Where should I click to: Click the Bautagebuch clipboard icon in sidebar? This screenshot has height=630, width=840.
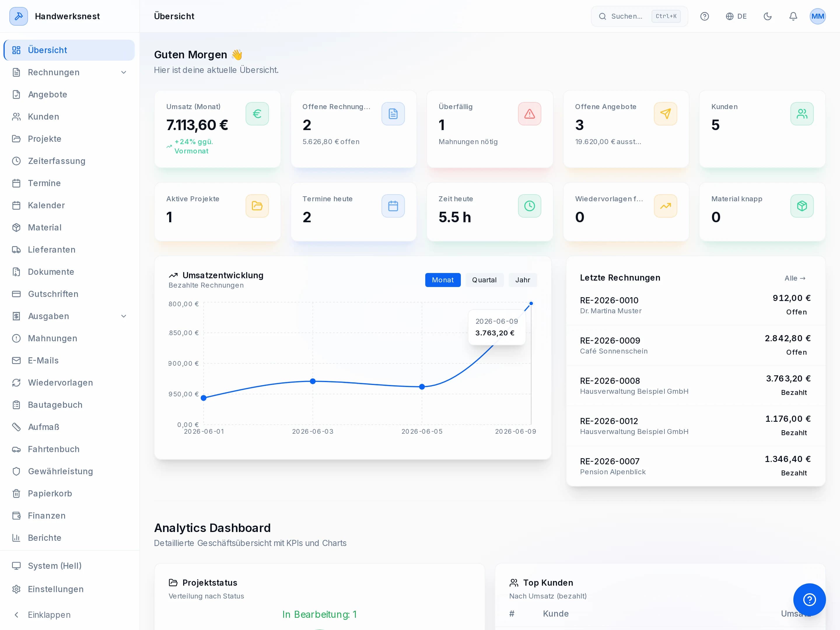[x=16, y=405]
